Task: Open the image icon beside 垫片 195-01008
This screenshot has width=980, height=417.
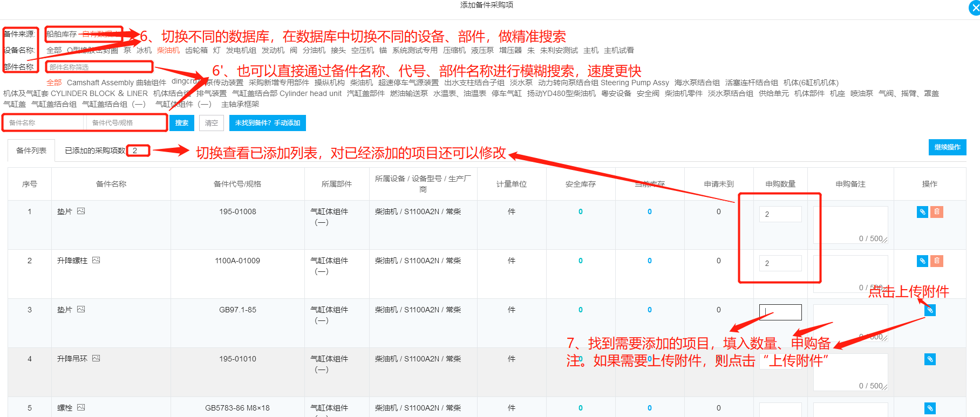Action: 81,211
